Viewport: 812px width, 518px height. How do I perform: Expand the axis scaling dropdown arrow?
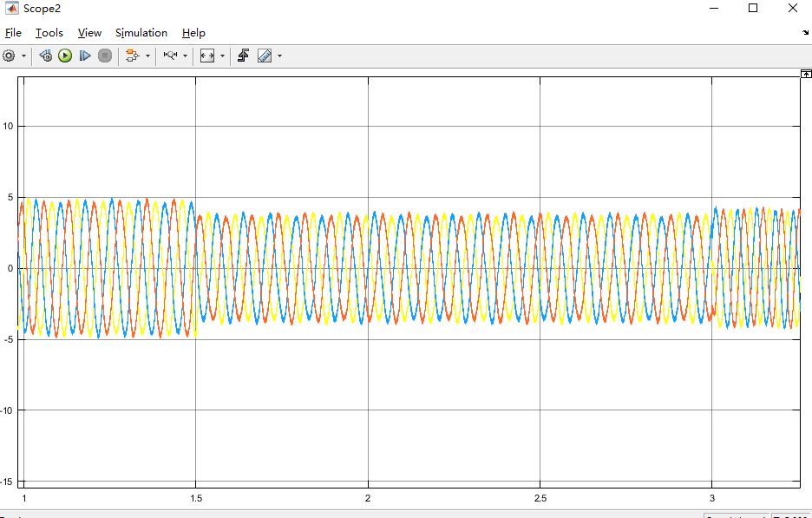(223, 56)
